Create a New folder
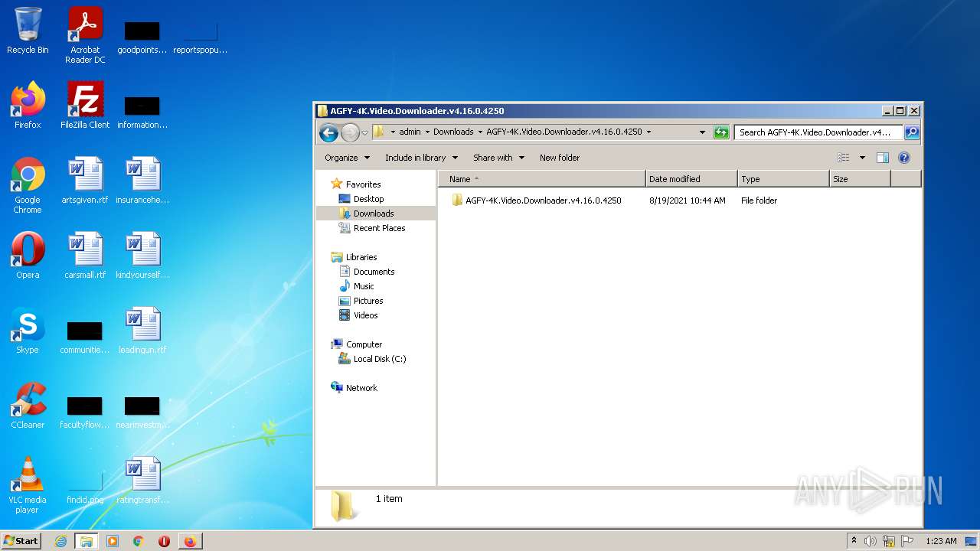 pos(560,158)
